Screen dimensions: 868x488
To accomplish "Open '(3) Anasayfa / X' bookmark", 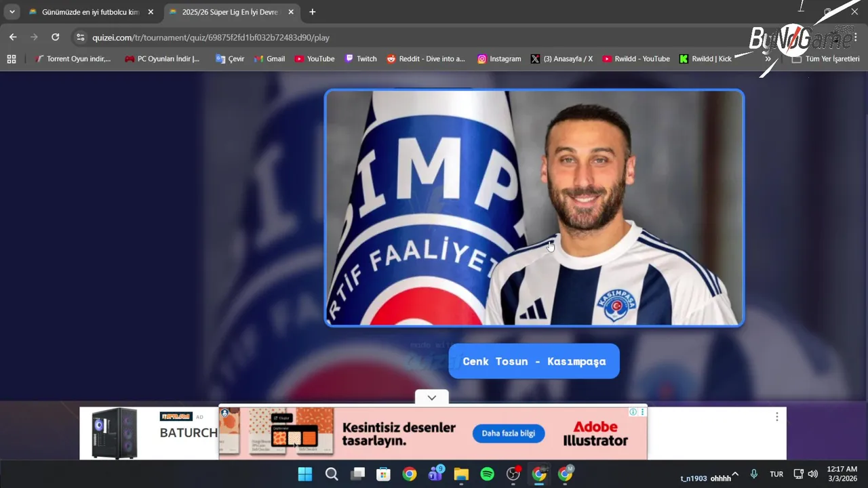I will 561,59.
